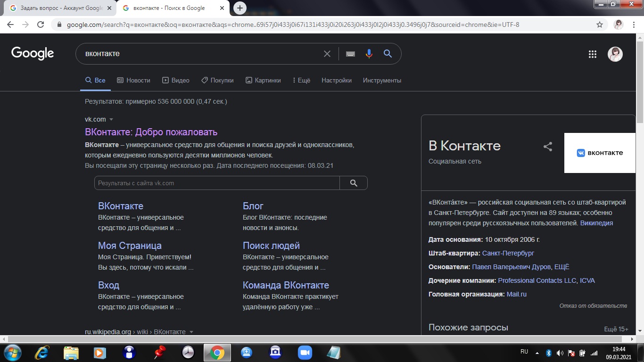Click the Bluetooth tray icon
644x362 pixels.
tap(548, 353)
